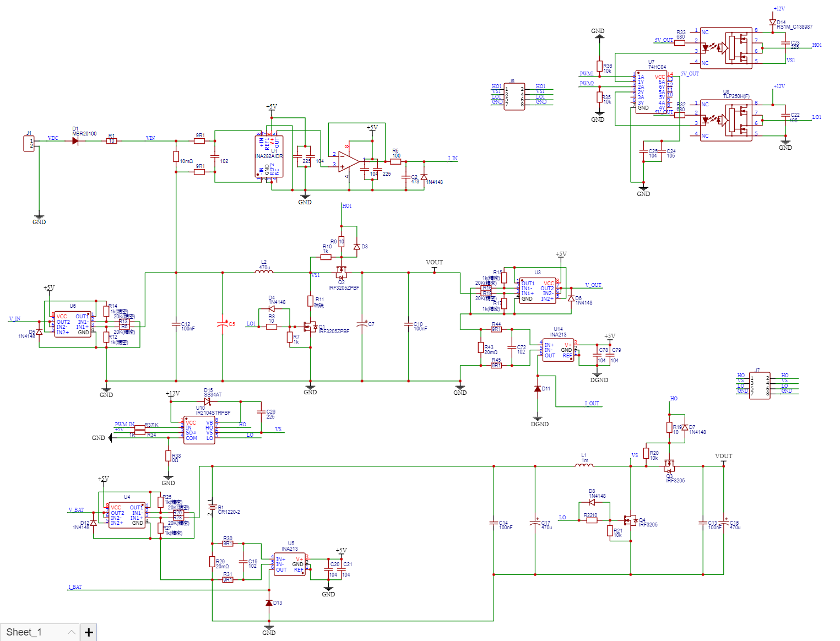This screenshot has height=641, width=840.
Task: Add a new sheet with the plus button
Action: [89, 632]
